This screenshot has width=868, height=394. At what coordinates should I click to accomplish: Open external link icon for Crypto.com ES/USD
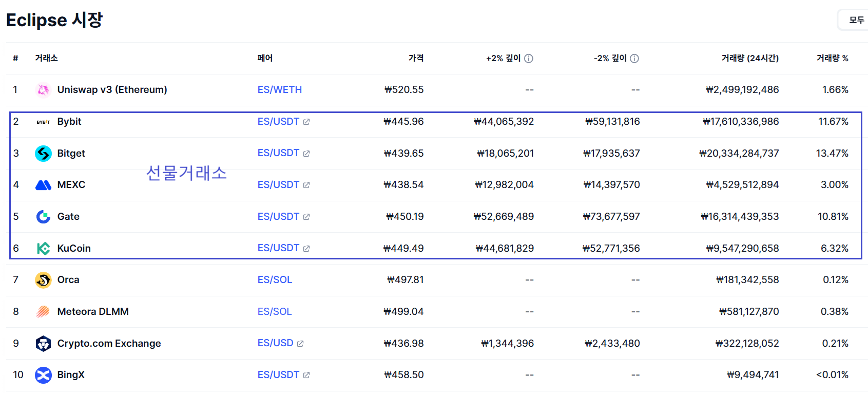tap(300, 344)
